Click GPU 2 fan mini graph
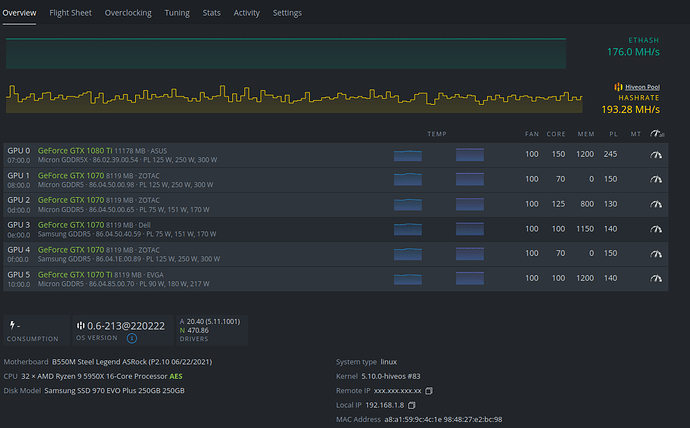 point(470,204)
